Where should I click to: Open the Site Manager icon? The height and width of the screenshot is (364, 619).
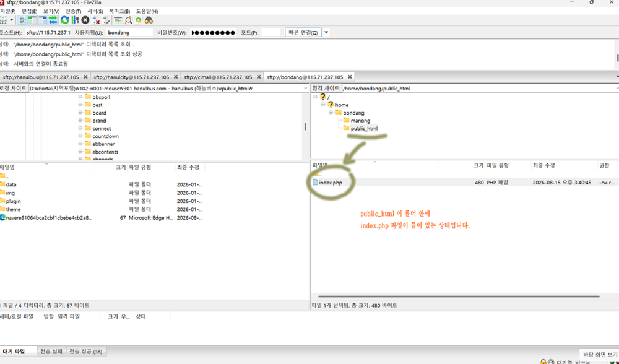pyautogui.click(x=3, y=20)
